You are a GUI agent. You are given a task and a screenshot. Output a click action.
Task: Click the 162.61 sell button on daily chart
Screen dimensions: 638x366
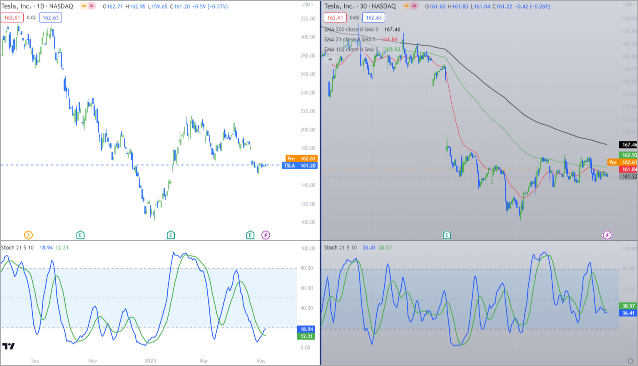(x=12, y=18)
